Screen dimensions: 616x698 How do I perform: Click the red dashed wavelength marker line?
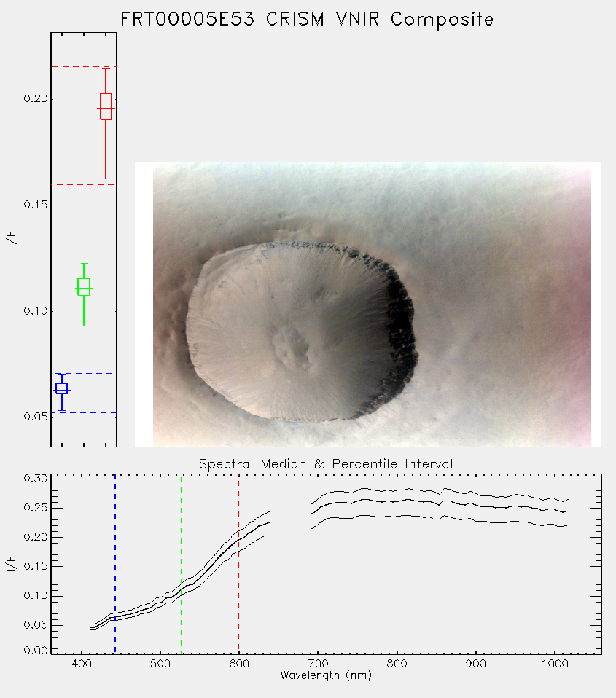point(238,564)
